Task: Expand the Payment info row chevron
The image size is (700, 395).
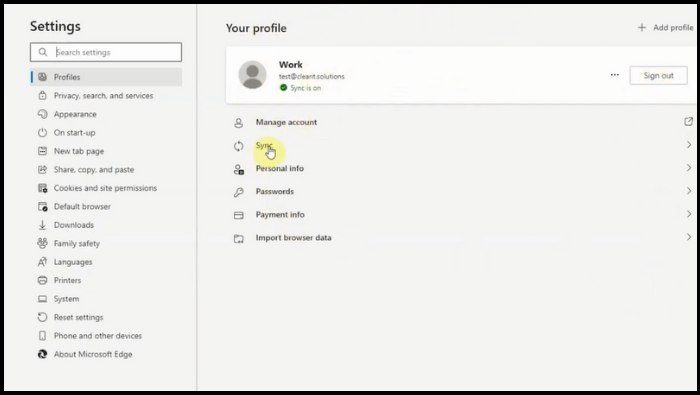Action: (x=689, y=214)
